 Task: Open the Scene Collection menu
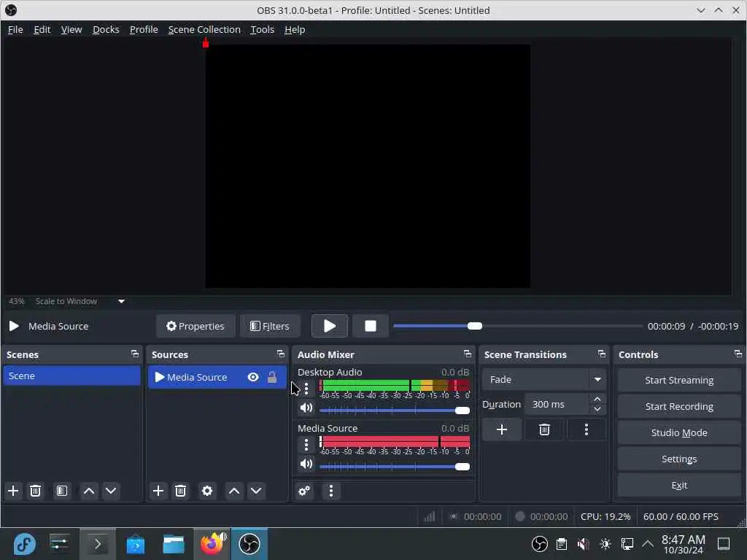click(x=204, y=29)
